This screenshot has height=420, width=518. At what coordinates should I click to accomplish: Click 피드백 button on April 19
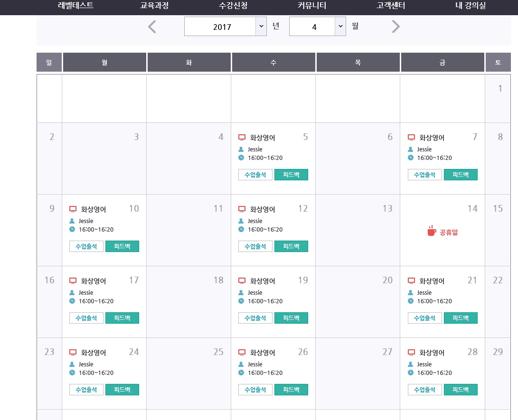[291, 318]
